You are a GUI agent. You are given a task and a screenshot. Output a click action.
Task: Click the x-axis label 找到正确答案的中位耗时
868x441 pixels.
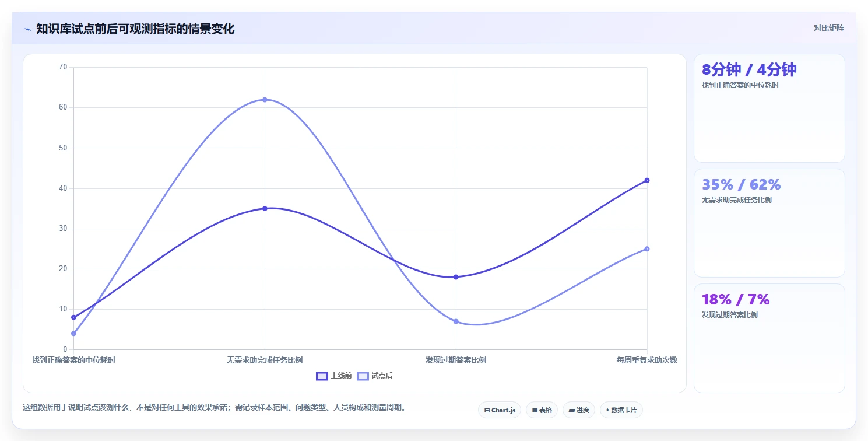[x=73, y=360]
